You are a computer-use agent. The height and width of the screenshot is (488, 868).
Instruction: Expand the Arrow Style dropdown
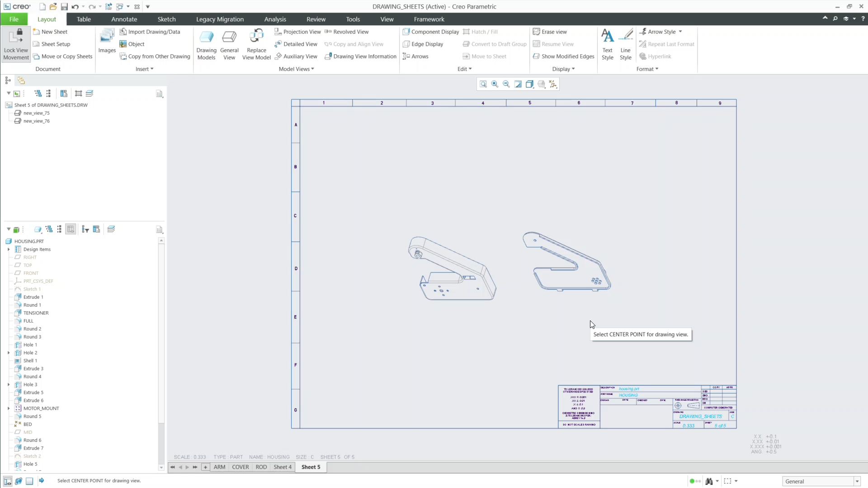tap(681, 32)
